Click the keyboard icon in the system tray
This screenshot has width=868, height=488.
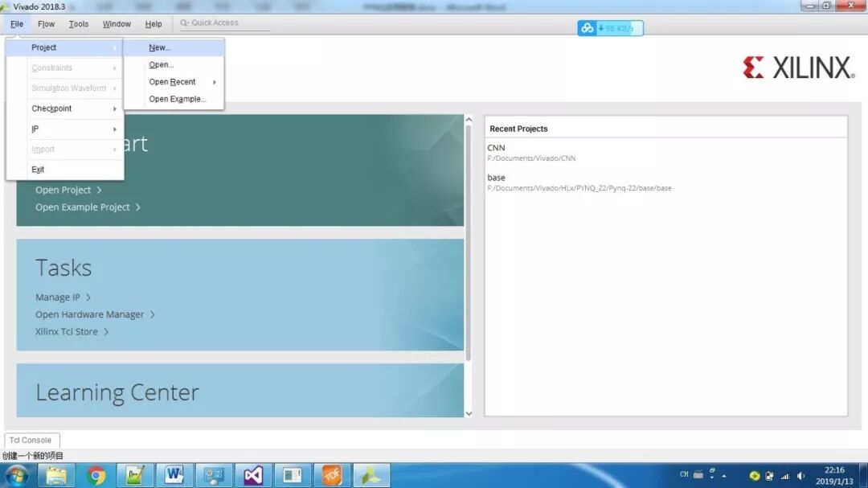[x=698, y=474]
